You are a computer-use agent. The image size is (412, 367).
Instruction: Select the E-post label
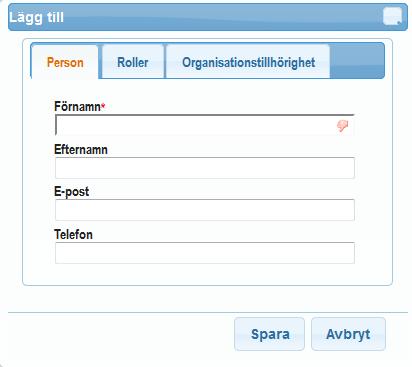tap(72, 192)
